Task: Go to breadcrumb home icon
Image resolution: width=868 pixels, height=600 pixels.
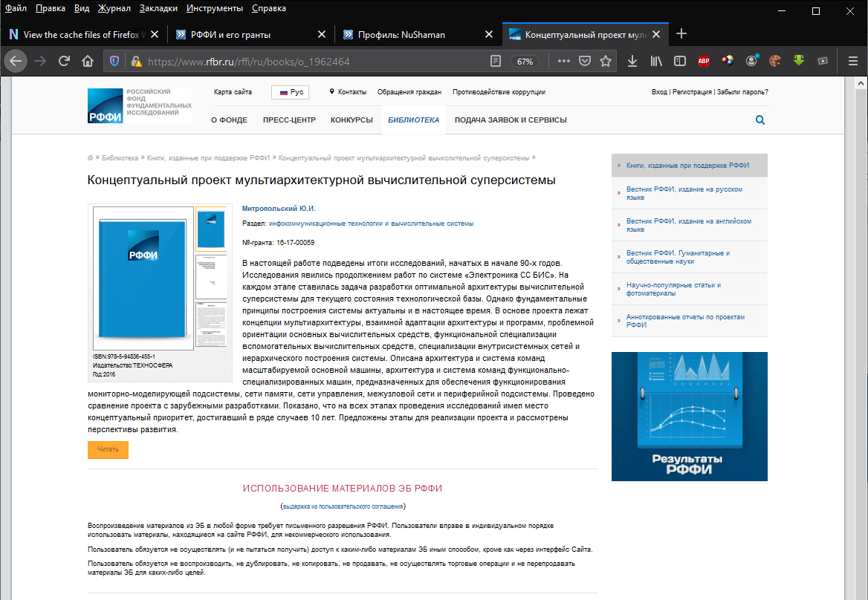Action: coord(90,158)
